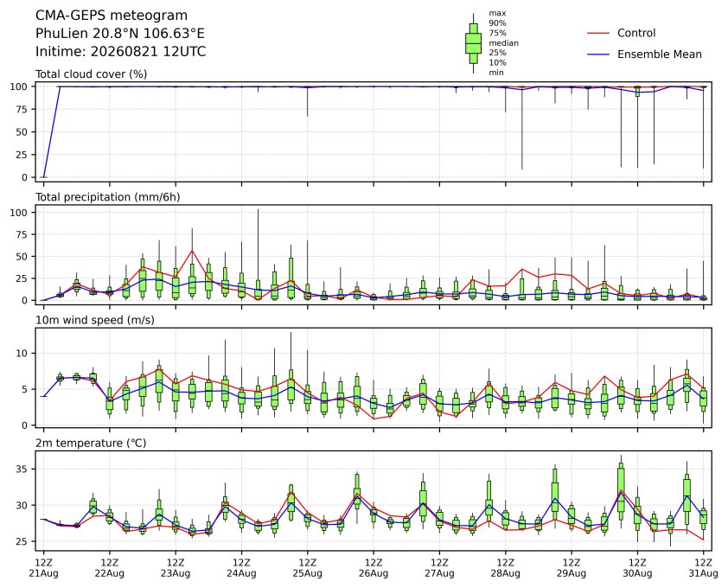This screenshot has width=728, height=588.
Task: Click the wind speed '10' y-axis tick label
Action: (x=22, y=354)
